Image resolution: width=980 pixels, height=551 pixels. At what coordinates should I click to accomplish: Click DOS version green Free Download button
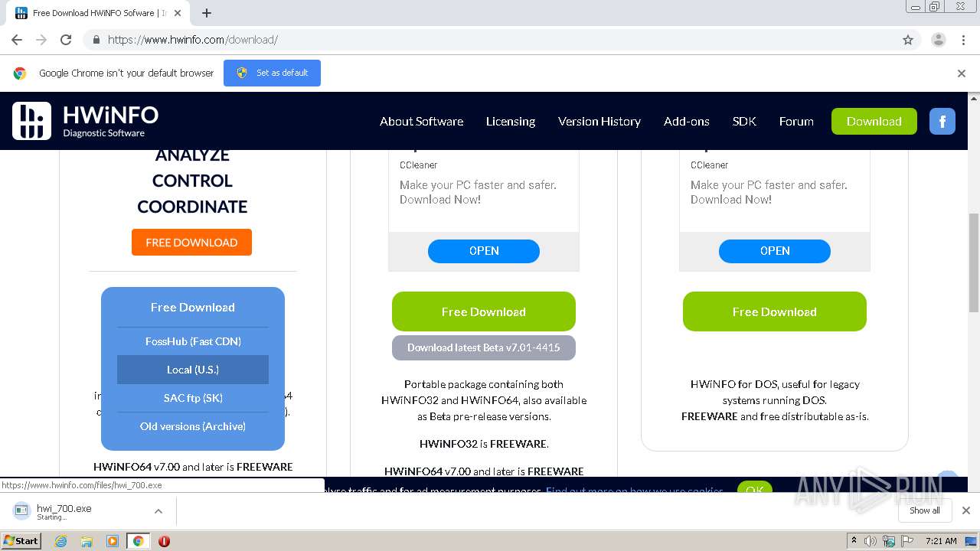coord(775,311)
